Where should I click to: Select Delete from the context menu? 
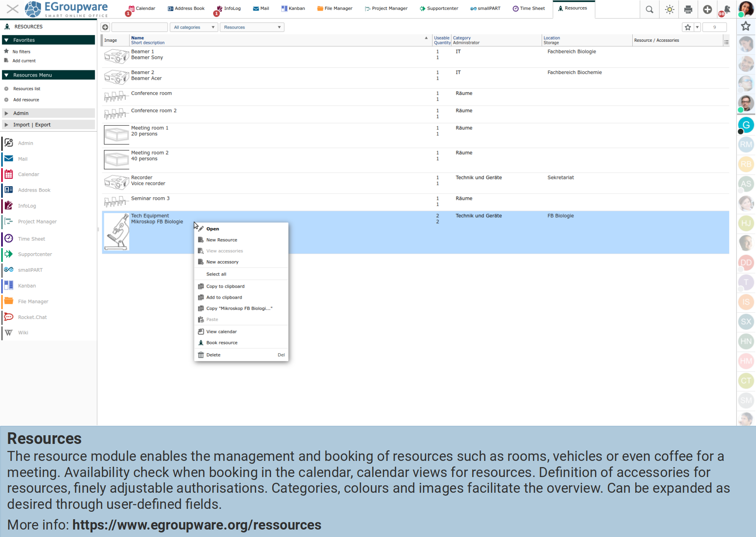click(x=214, y=355)
